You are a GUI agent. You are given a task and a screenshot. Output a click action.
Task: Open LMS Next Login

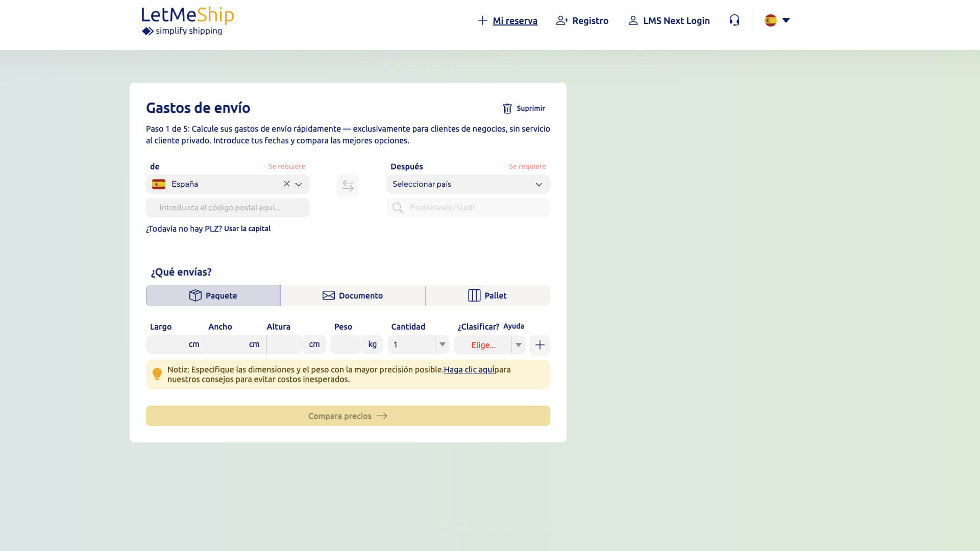pyautogui.click(x=676, y=20)
